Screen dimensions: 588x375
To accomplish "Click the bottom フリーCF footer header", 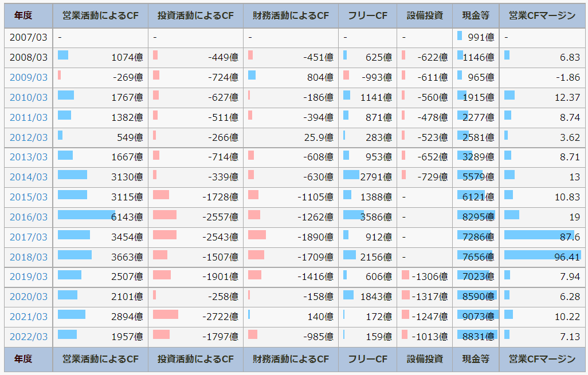I will 368,359.
